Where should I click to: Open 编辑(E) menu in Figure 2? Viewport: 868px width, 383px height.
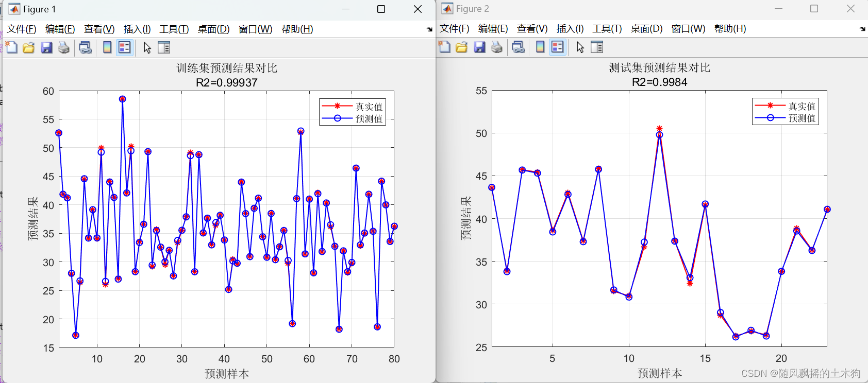coord(493,29)
